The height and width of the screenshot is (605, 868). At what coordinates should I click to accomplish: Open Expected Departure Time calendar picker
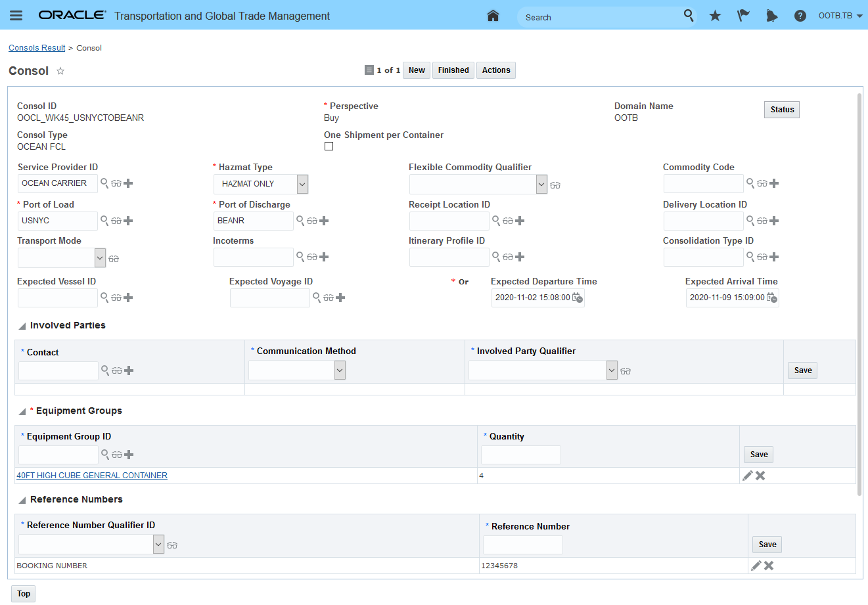click(577, 298)
